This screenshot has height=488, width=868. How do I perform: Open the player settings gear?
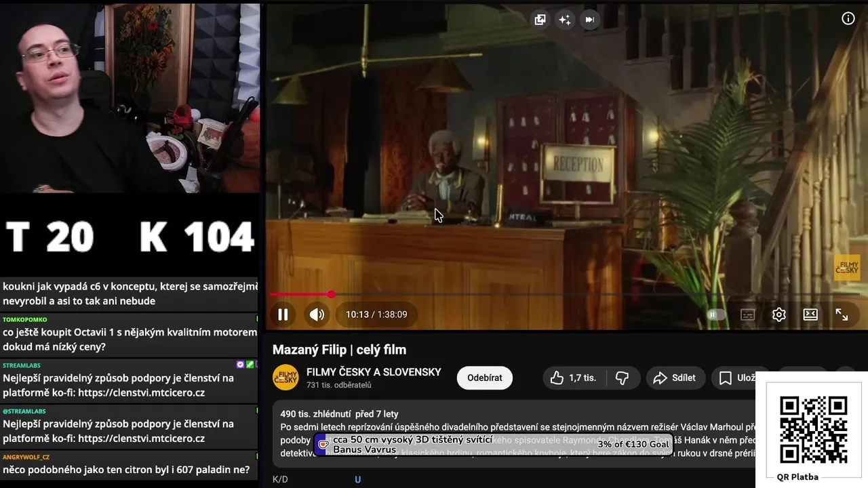tap(778, 314)
